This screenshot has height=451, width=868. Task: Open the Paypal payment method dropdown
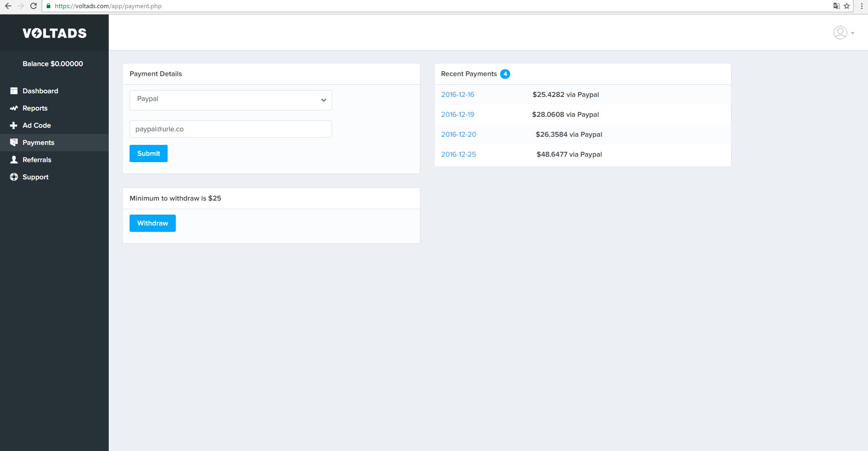point(231,100)
